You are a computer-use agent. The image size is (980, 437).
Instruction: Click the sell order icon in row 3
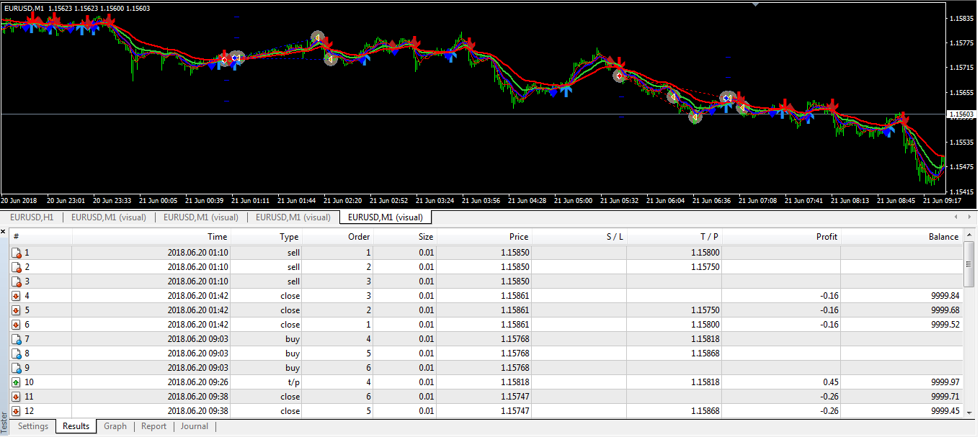16,281
